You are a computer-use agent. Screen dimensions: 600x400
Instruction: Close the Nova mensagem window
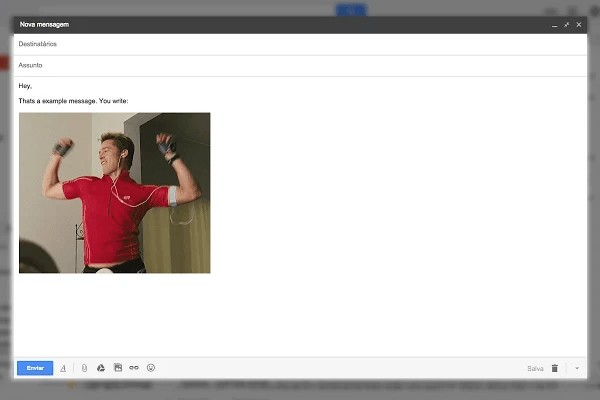578,24
